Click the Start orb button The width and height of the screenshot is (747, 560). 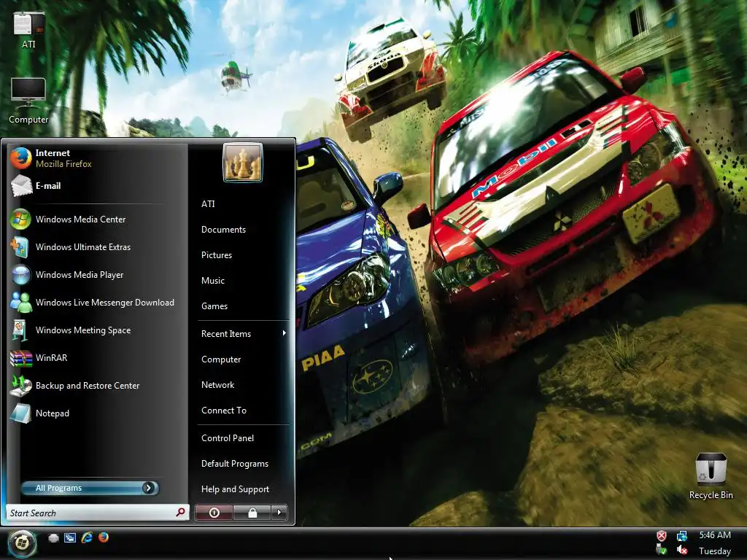pyautogui.click(x=21, y=542)
